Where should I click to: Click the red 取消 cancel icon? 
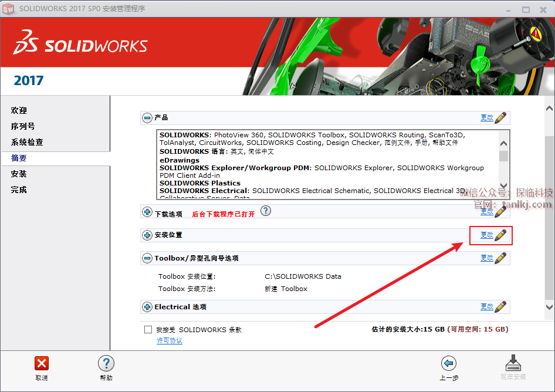42,363
